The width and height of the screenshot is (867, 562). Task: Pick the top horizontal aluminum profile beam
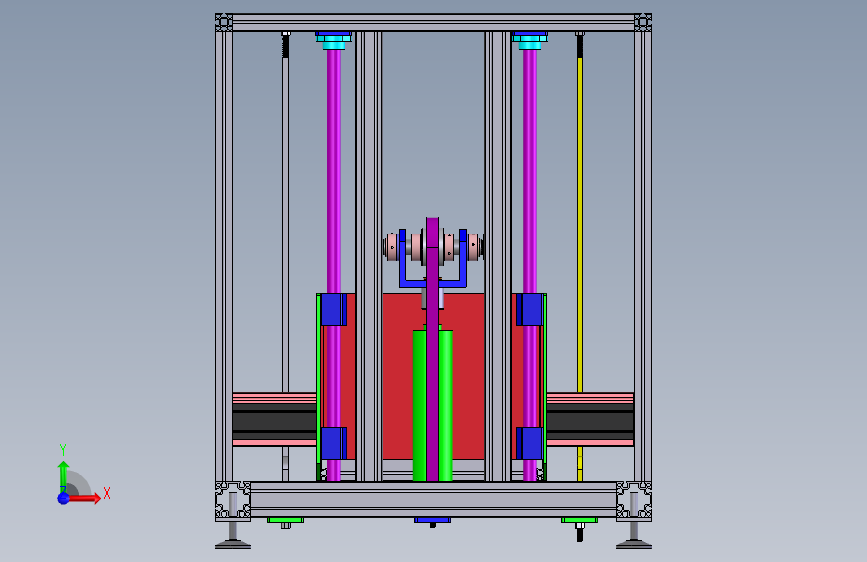[434, 23]
